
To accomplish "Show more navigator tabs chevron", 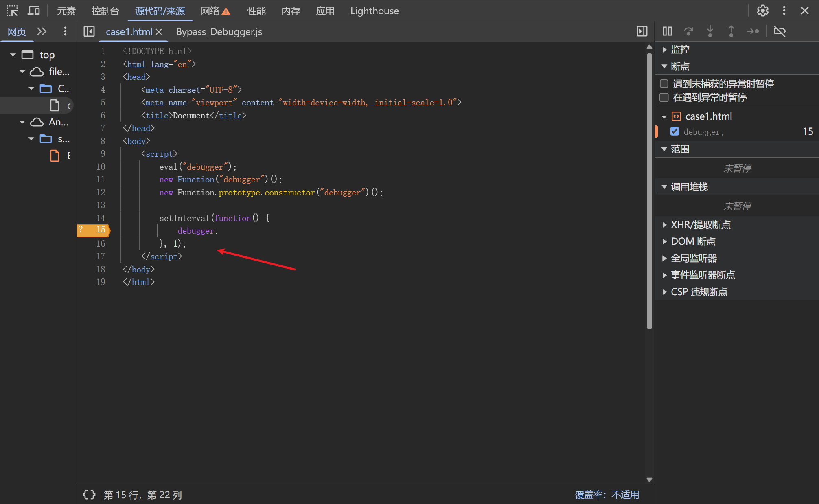I will (x=42, y=31).
